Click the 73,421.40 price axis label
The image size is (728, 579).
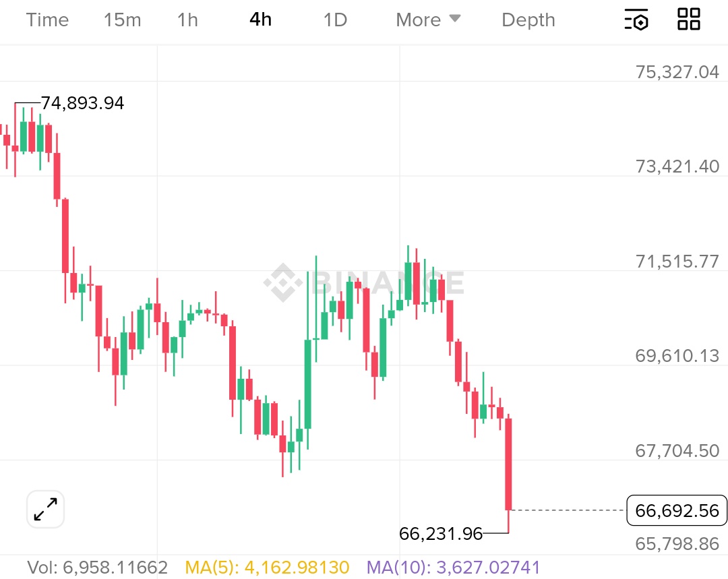click(x=677, y=166)
